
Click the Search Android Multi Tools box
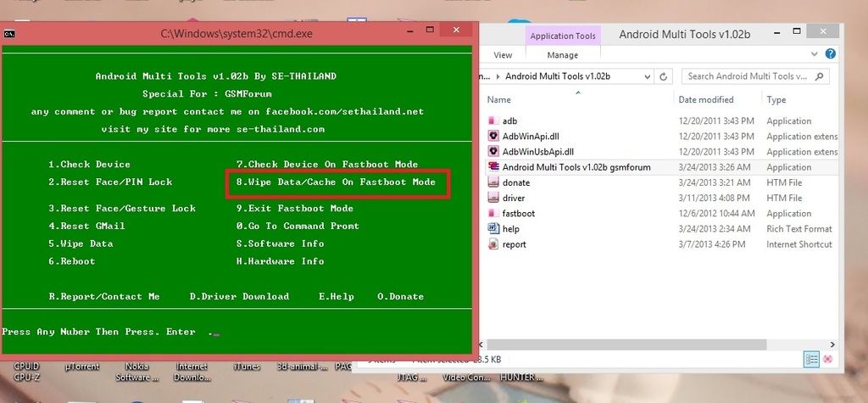coord(746,76)
